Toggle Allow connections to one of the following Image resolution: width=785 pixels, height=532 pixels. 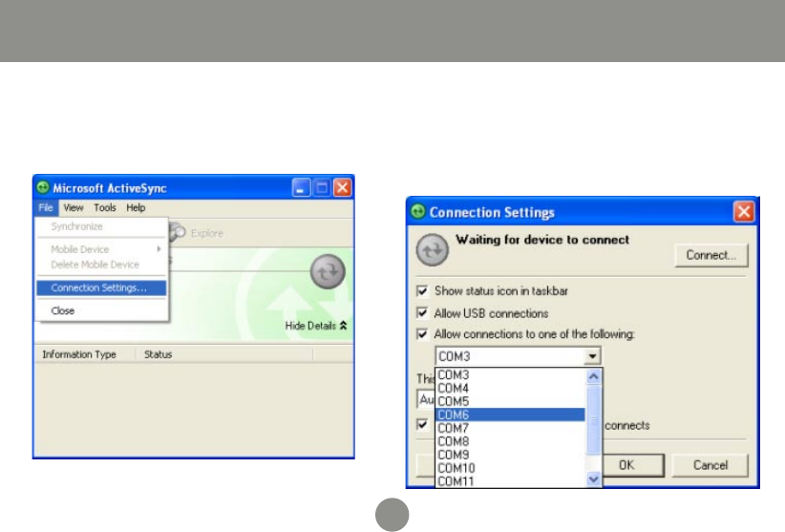[x=422, y=334]
